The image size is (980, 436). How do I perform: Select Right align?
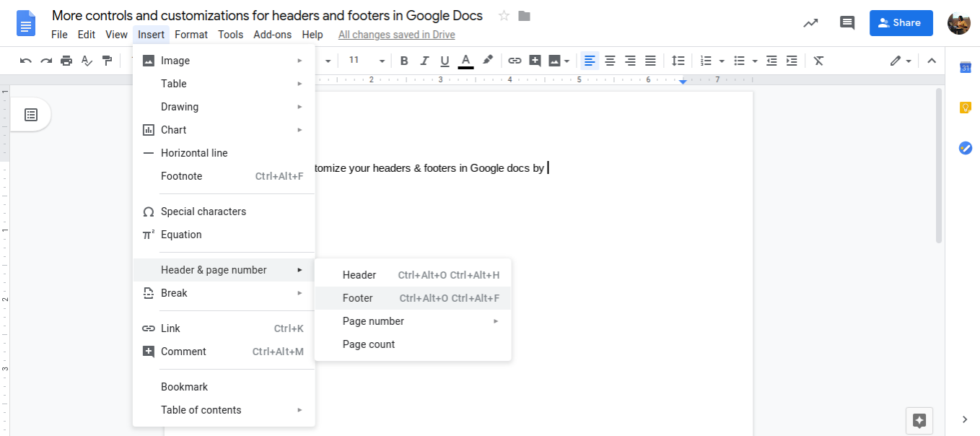pyautogui.click(x=630, y=61)
